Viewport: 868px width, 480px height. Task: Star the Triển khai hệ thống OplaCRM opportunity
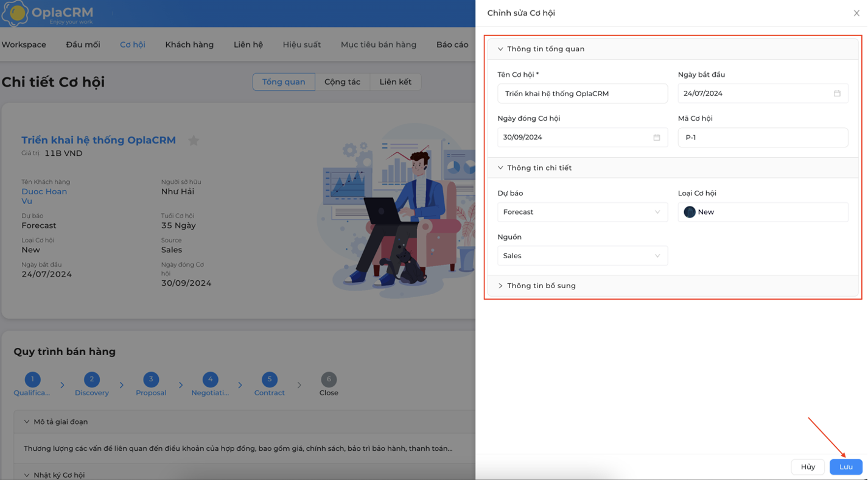click(x=194, y=141)
